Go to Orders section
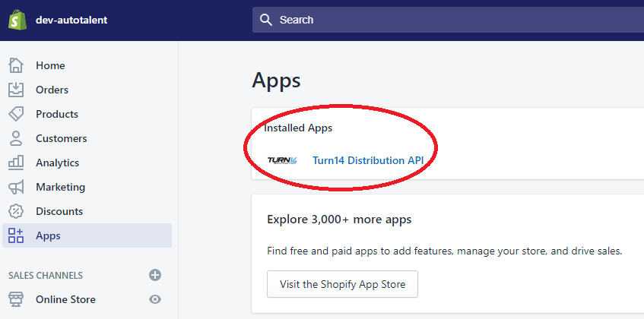 [52, 90]
